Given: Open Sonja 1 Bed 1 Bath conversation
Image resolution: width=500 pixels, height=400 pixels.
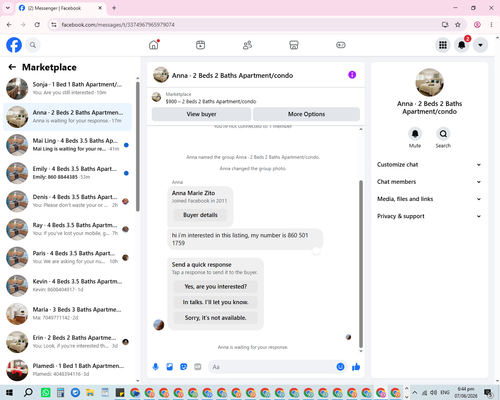Looking at the screenshot, I should click(x=68, y=89).
